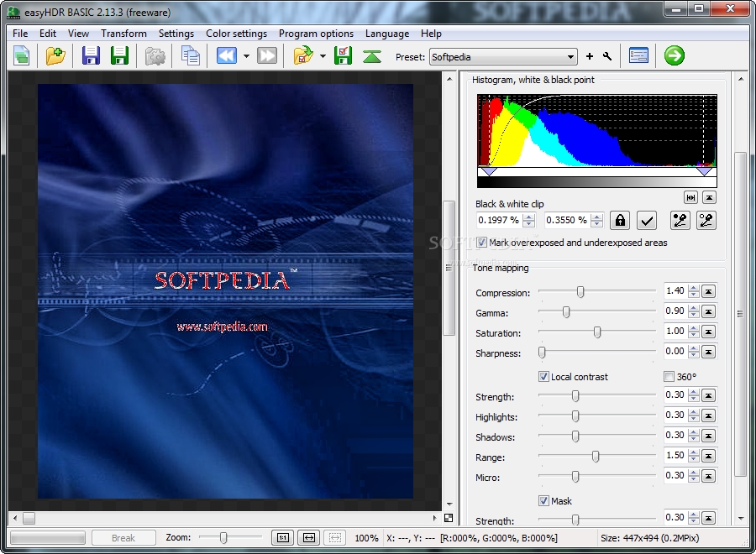
Task: Click the reset button under the histogram
Action: (x=709, y=197)
